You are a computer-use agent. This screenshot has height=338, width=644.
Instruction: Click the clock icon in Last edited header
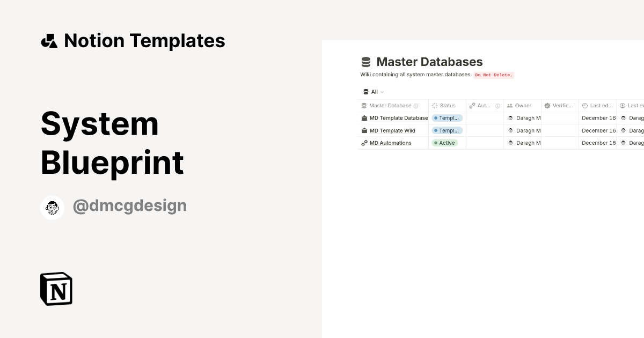pyautogui.click(x=585, y=106)
